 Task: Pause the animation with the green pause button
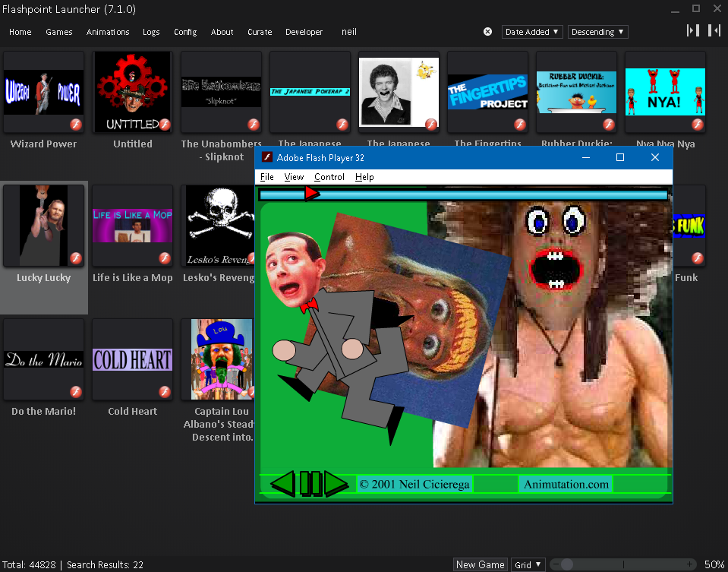(x=310, y=483)
